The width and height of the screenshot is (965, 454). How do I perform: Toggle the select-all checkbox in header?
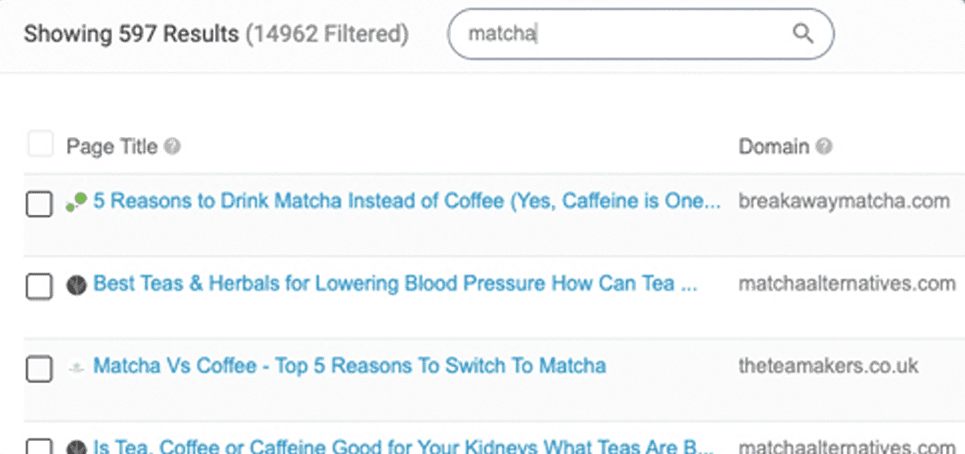click(40, 145)
